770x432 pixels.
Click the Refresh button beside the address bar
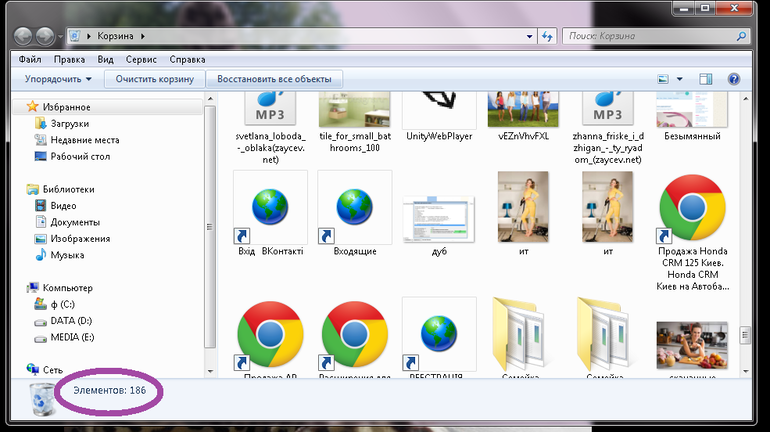point(547,36)
